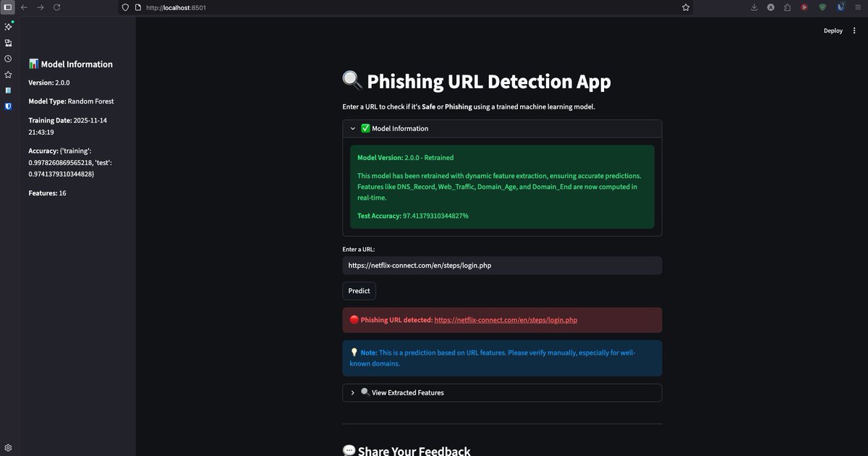Click the Streamlit Deploy button
868x456 pixels.
click(x=833, y=30)
